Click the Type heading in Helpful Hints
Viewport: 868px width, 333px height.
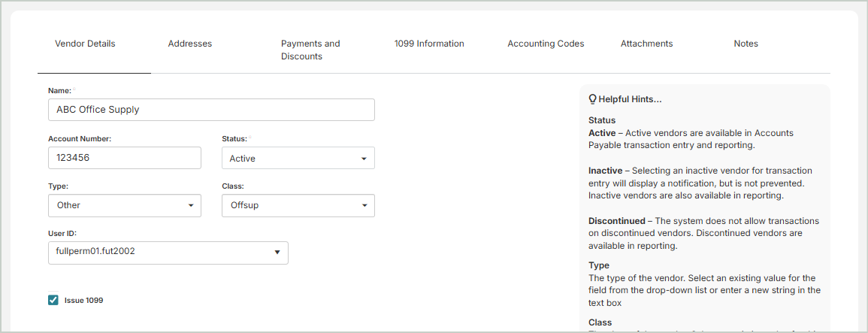(x=598, y=265)
